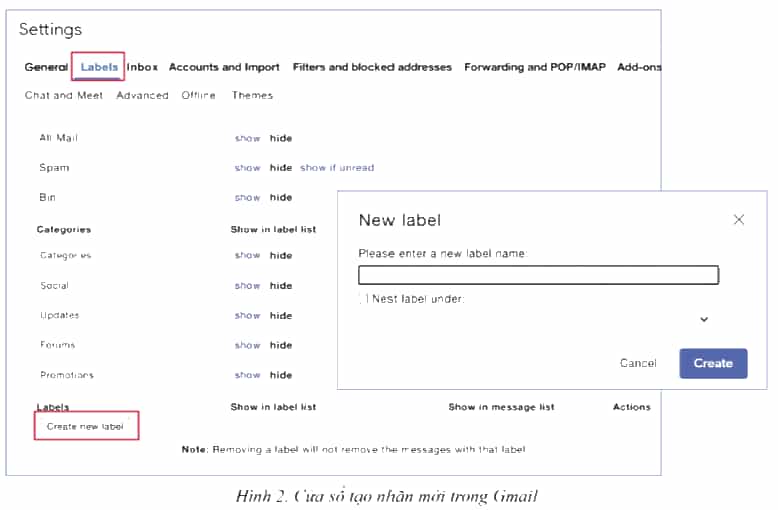The image size is (778, 510).
Task: Hide the Forums category
Action: pos(281,345)
